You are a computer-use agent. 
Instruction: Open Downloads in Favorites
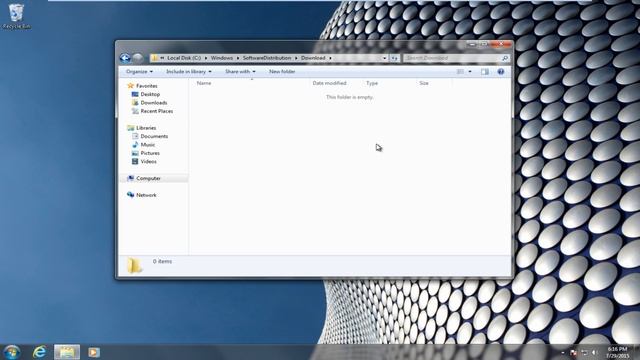154,103
